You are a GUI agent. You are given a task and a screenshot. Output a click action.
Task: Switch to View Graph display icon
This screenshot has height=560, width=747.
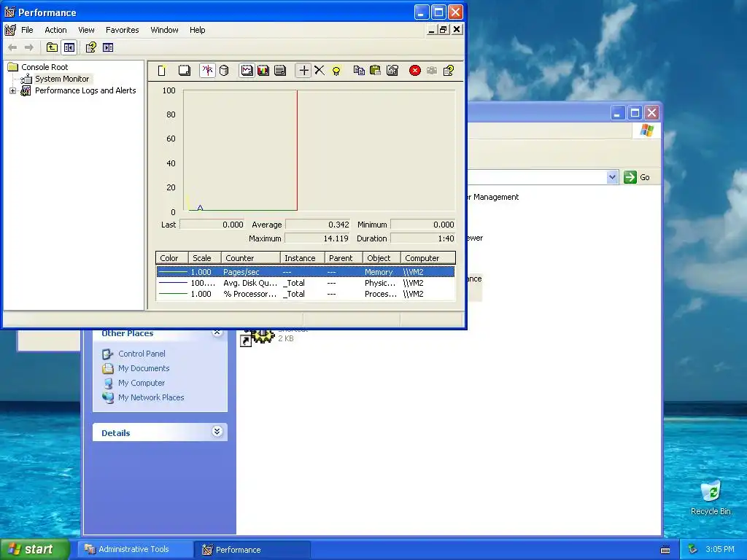pos(247,71)
